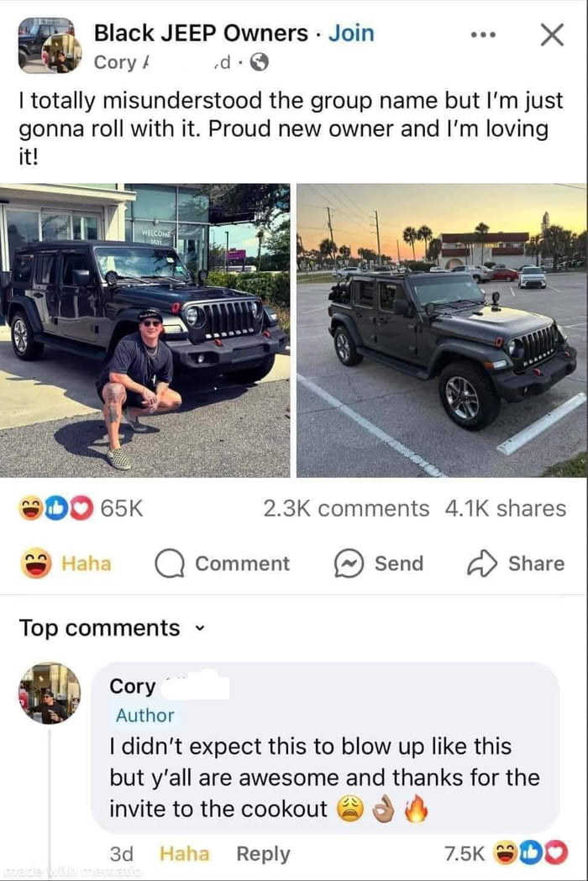Open the three-dot post options menu
Viewport: 588px width, 881px height.
click(x=484, y=34)
